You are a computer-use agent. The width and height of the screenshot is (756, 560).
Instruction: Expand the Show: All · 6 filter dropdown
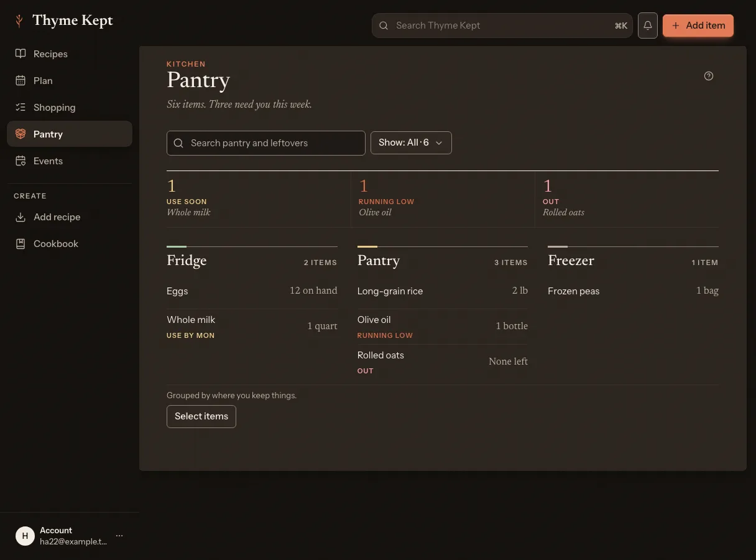[411, 142]
